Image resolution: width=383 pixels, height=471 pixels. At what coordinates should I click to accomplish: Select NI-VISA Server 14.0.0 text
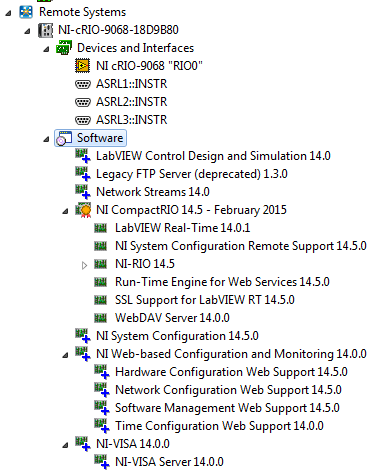[x=169, y=462]
